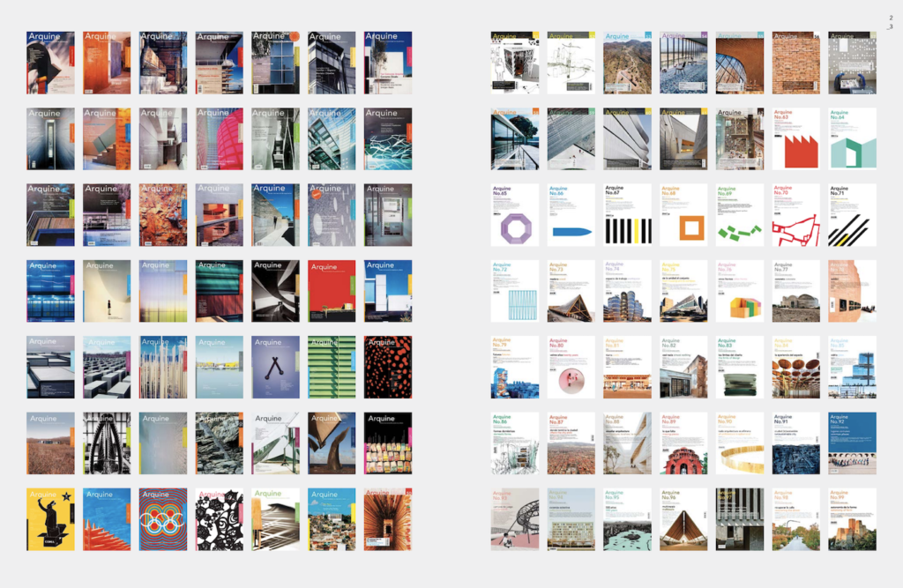Screen dimensions: 903x588
Task: Choose the Arquine No.97 concrete facade cover
Action: pyautogui.click(x=740, y=519)
